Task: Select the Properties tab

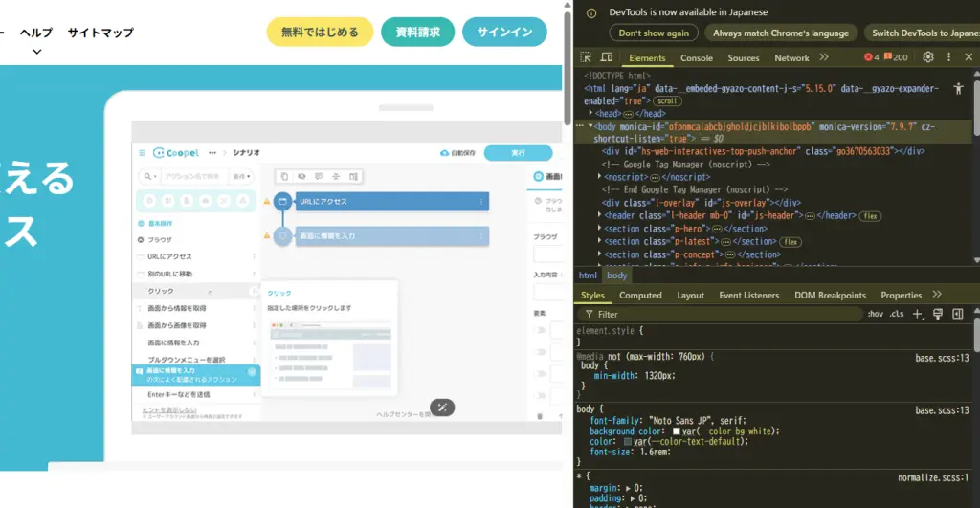Action: [901, 295]
